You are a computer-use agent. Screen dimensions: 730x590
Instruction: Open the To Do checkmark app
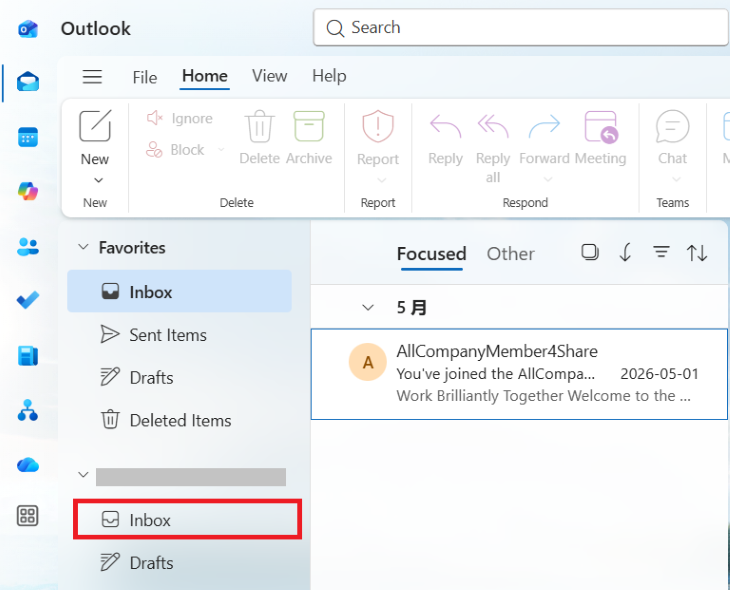(x=28, y=300)
